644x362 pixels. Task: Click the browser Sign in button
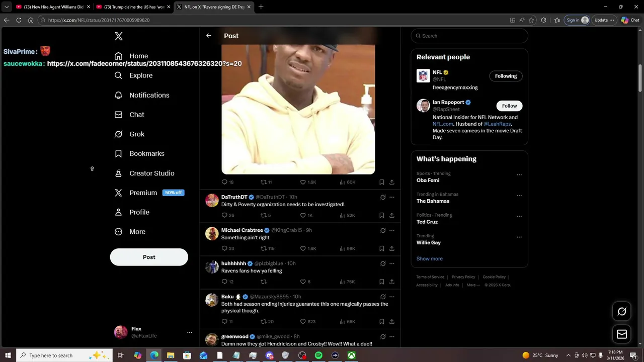577,20
